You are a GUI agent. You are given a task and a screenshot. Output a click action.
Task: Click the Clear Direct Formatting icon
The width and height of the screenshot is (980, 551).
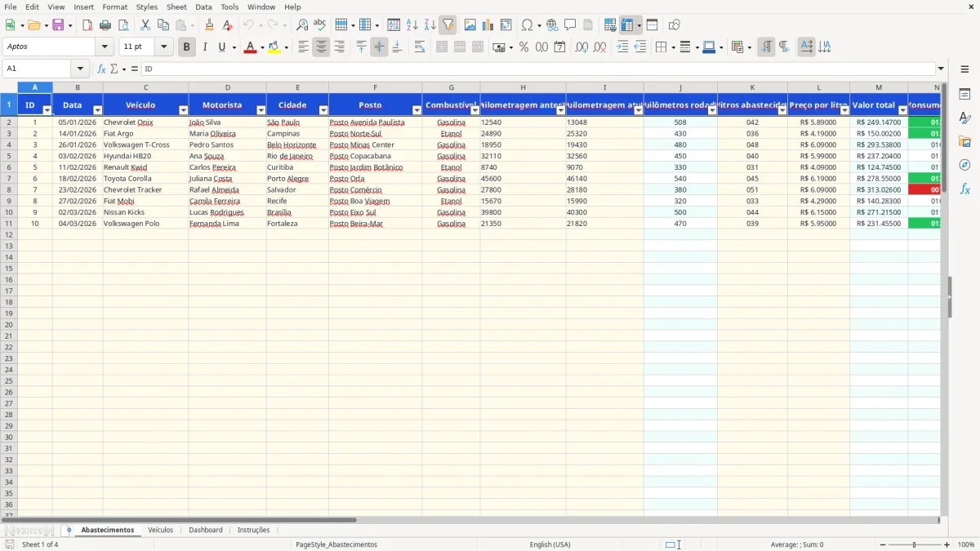click(227, 25)
